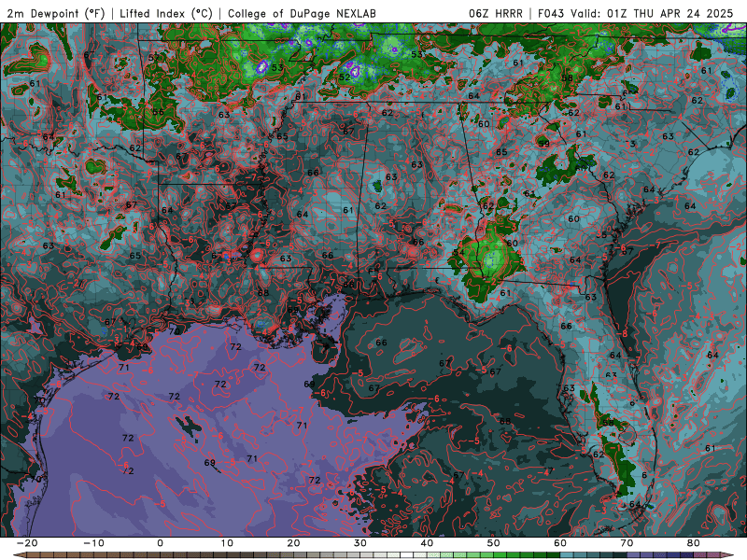Click the 59 dewpoint value on the map

(543, 143)
